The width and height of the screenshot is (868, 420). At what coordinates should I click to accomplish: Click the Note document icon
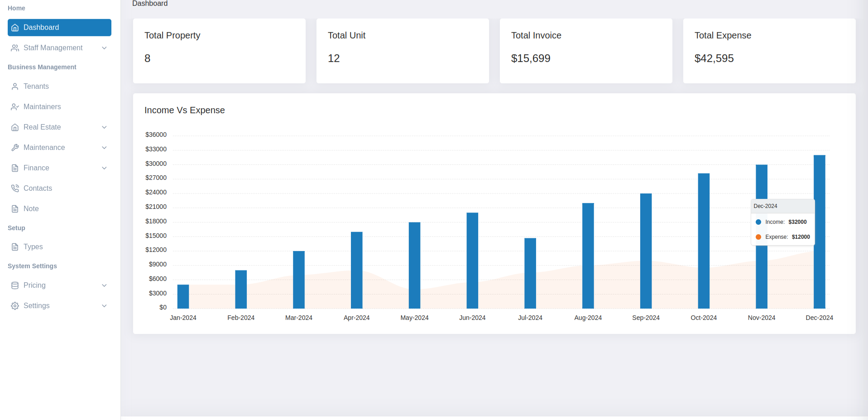pyautogui.click(x=15, y=209)
